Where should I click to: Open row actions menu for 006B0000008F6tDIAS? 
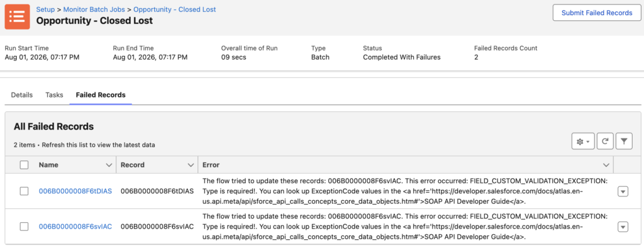[x=623, y=191]
